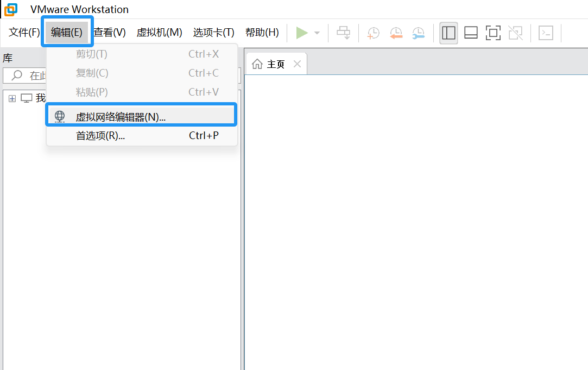Open the snapshot manager wrench icon
The width and height of the screenshot is (588, 370).
coord(418,33)
